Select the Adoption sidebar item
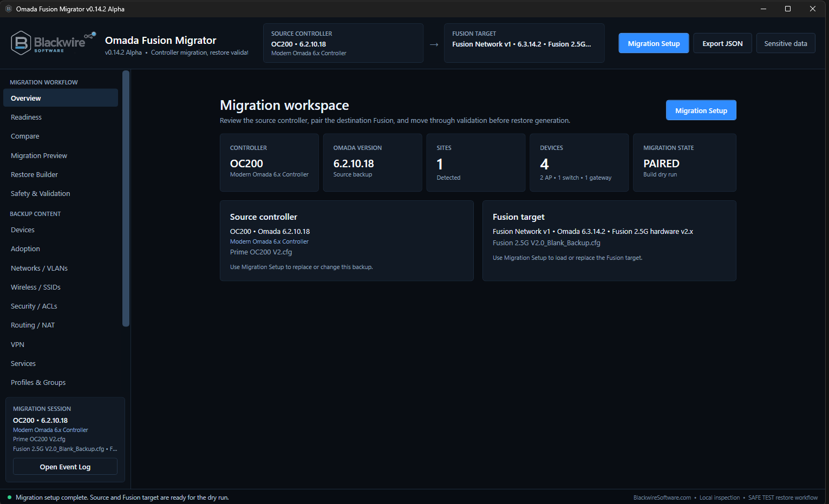The width and height of the screenshot is (829, 504). click(61, 248)
